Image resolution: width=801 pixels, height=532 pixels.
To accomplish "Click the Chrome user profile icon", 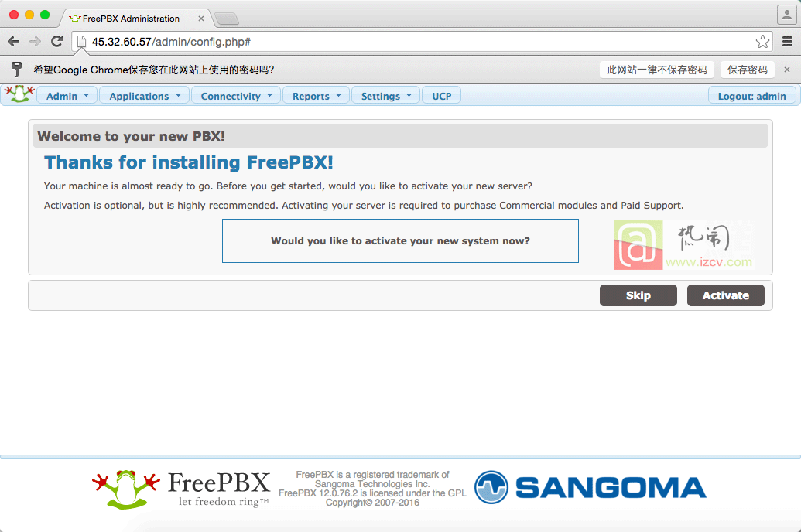I will [x=786, y=14].
